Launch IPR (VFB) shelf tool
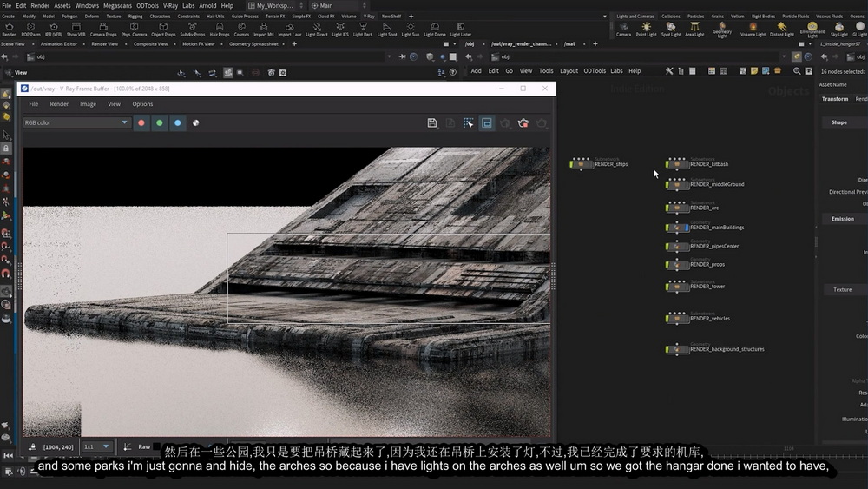 tap(53, 30)
